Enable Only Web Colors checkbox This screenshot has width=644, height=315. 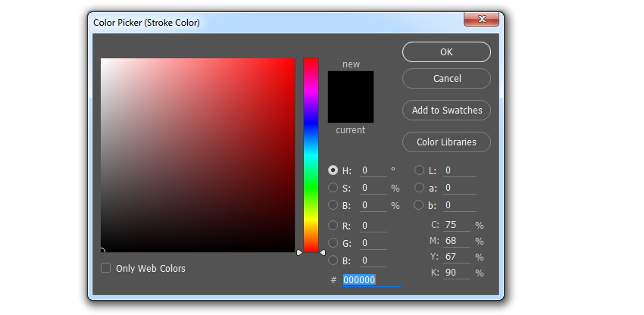105,268
